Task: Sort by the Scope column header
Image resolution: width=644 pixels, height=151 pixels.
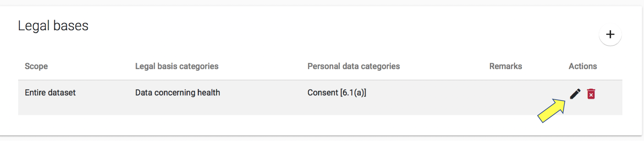Action: tap(36, 66)
